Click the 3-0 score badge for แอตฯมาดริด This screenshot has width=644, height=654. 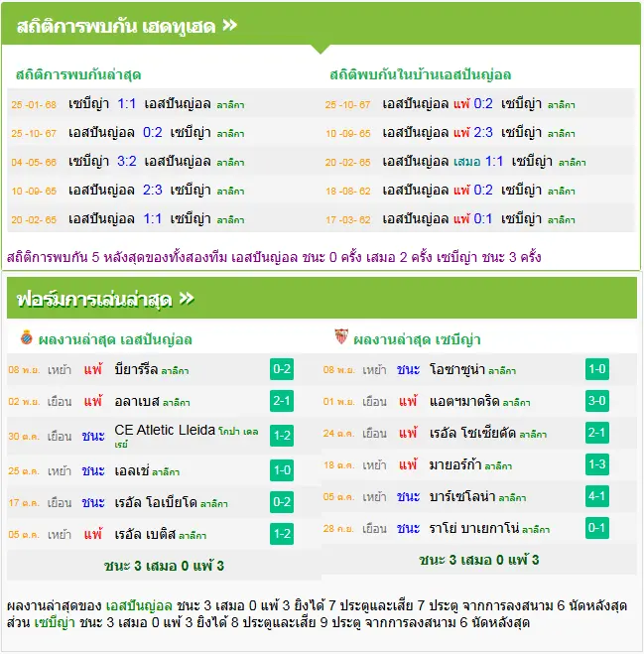tap(597, 401)
